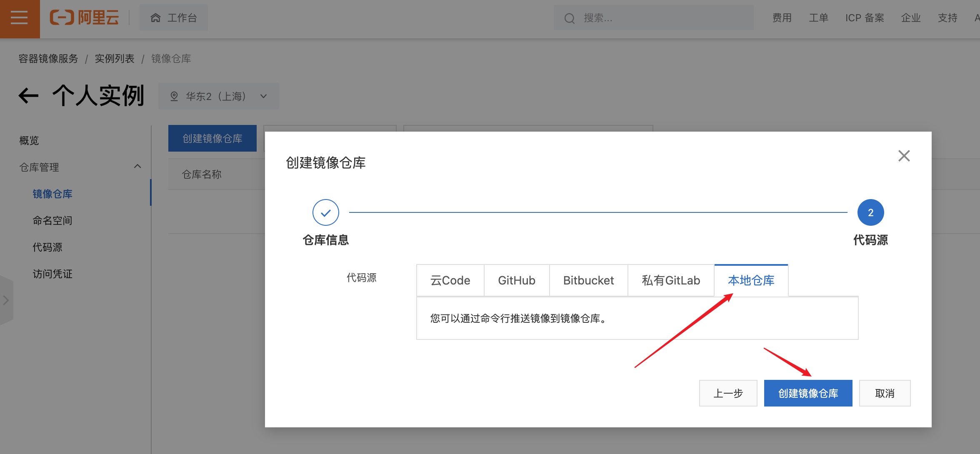Click the location pin in region selector

click(175, 96)
